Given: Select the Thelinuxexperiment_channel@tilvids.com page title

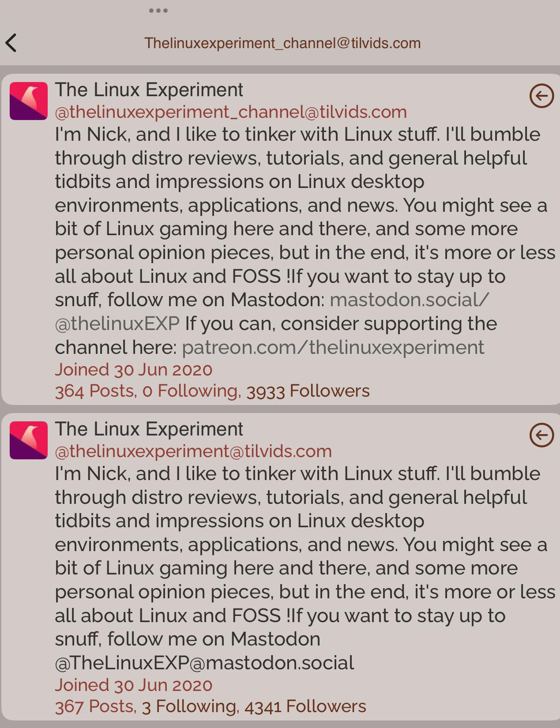Looking at the screenshot, I should 282,43.
